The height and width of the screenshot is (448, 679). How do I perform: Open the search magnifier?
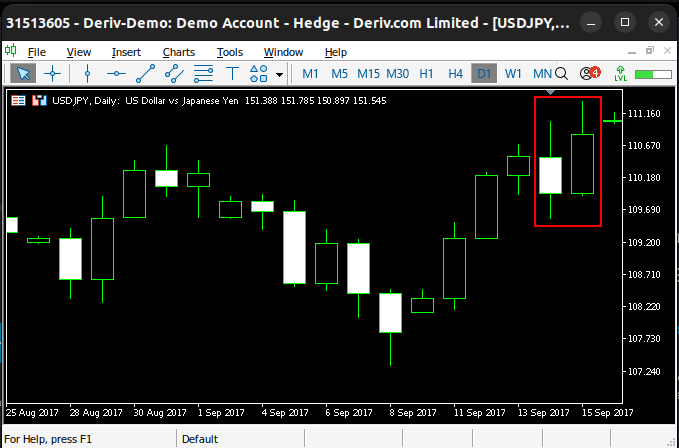point(561,74)
